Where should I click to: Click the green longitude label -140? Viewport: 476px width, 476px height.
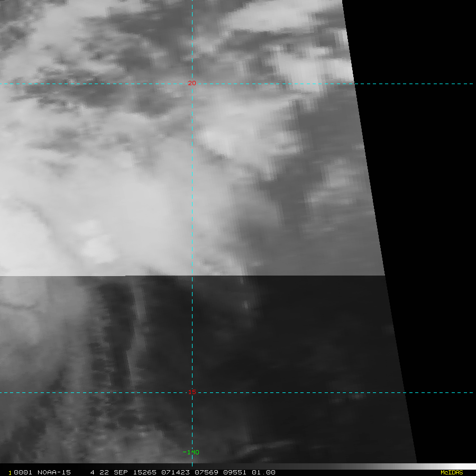[191, 452]
